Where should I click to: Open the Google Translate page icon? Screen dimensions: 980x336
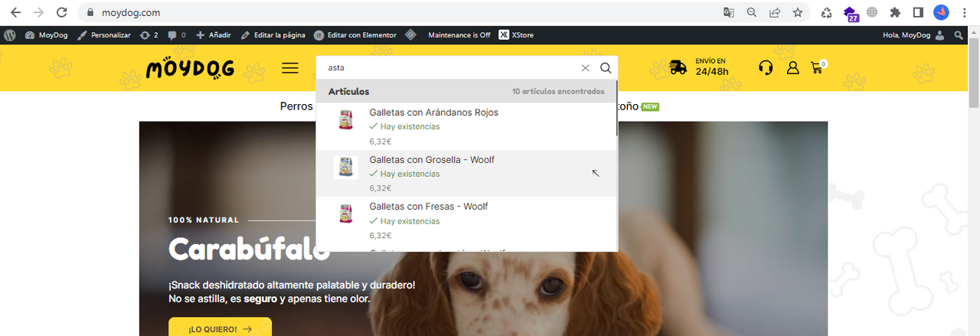[729, 12]
